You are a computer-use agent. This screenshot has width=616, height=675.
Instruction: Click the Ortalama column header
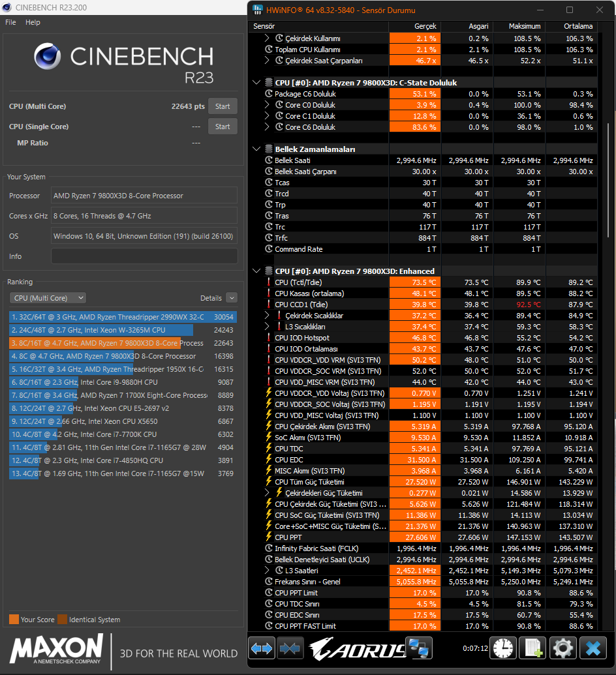[572, 26]
